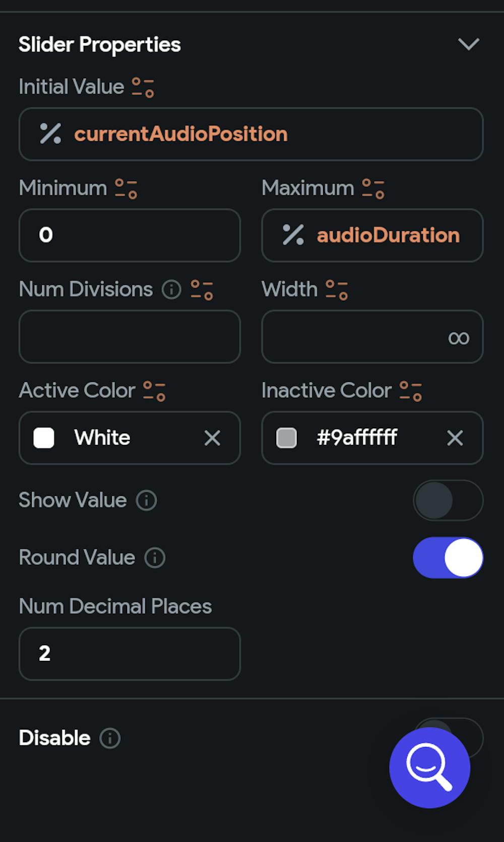Click variable binding icon next to Inactive Color
The height and width of the screenshot is (842, 504).
[411, 391]
